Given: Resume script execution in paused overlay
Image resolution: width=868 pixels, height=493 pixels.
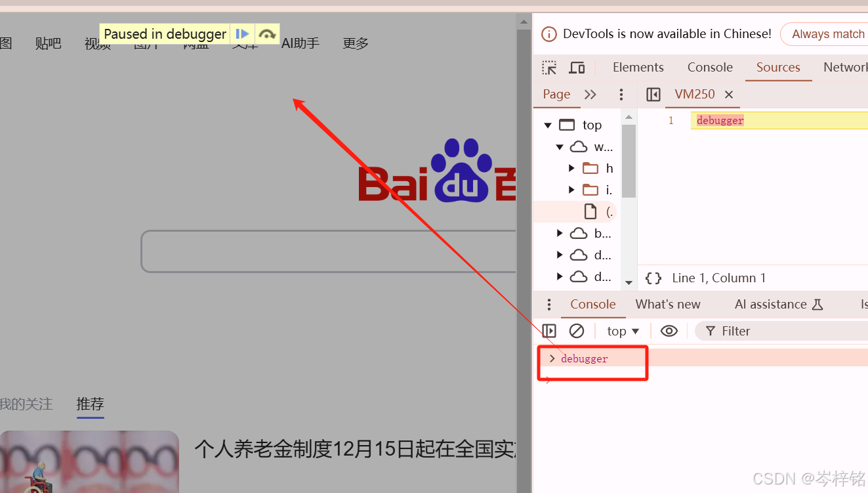Looking at the screenshot, I should pyautogui.click(x=242, y=34).
